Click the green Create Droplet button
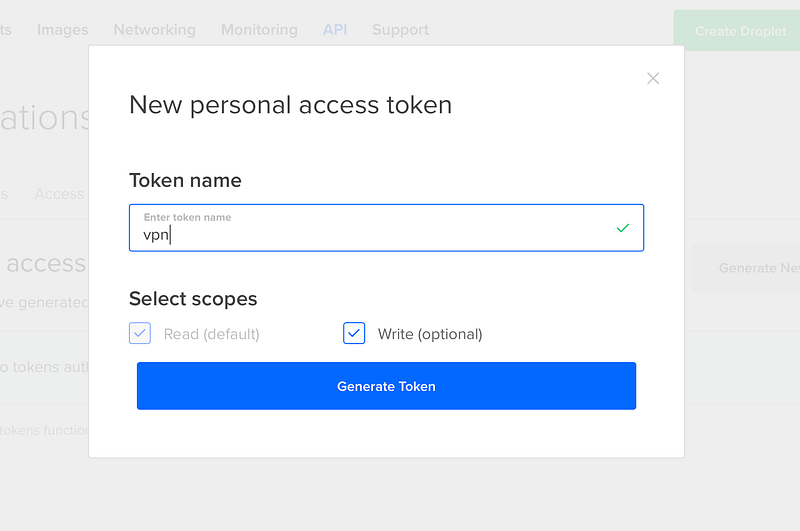 (x=736, y=31)
